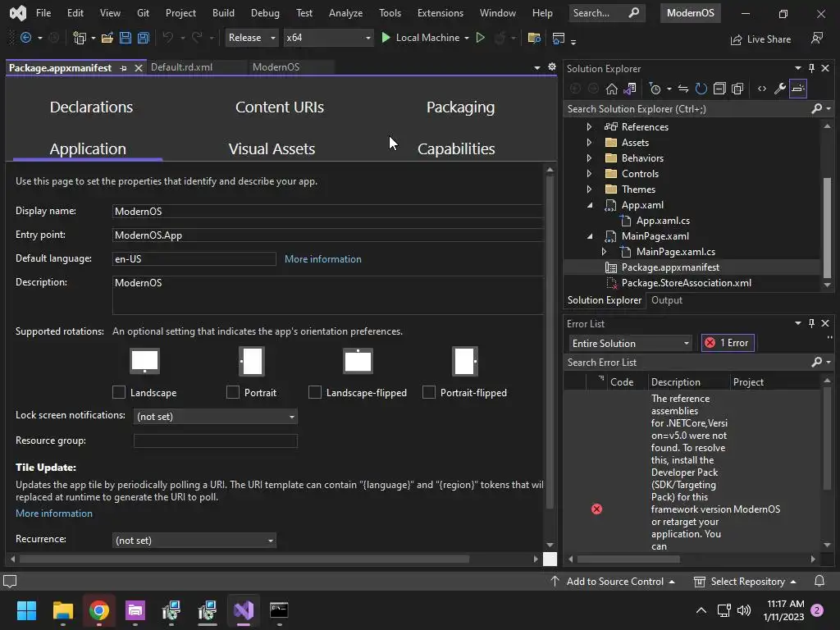Viewport: 840px width, 630px height.
Task: Click the document tab settings gear icon
Action: [x=552, y=67]
